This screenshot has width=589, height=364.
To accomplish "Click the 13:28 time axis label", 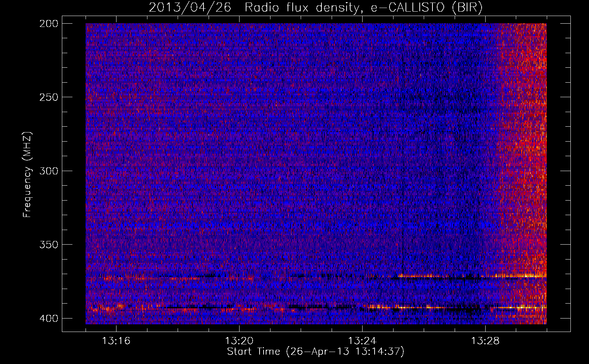I will pos(485,341).
